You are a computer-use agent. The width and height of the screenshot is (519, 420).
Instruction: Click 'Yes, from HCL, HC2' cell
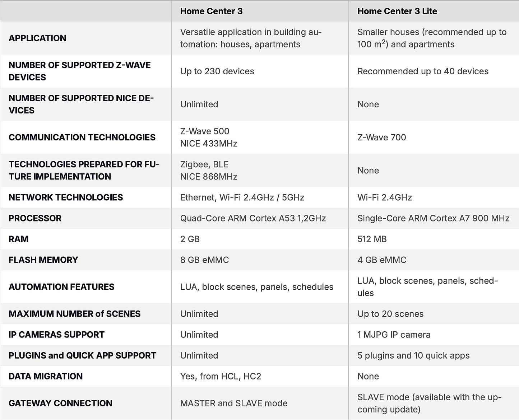pyautogui.click(x=221, y=376)
